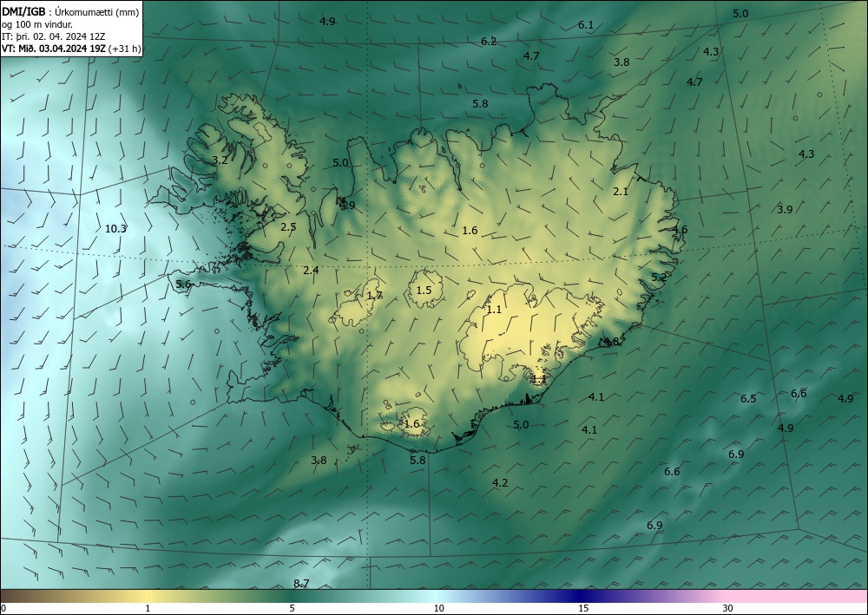This screenshot has width=868, height=615.
Task: Click the 6.1 value at the top of the map
Action: pyautogui.click(x=586, y=25)
